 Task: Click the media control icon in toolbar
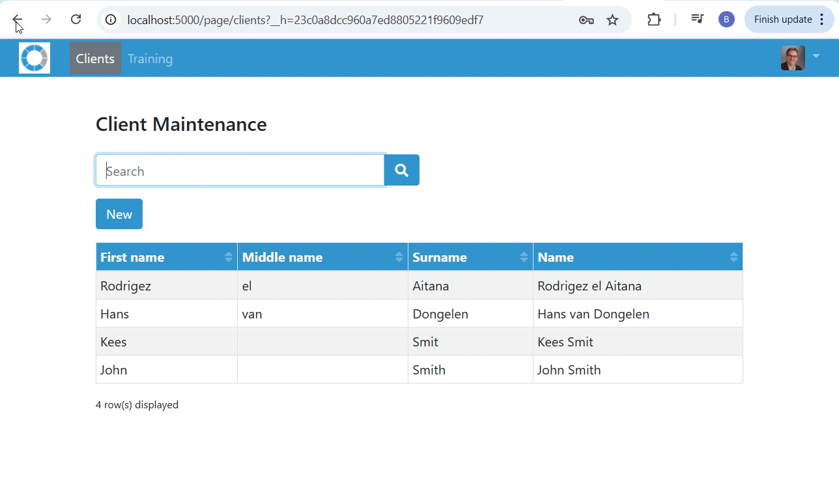point(697,20)
